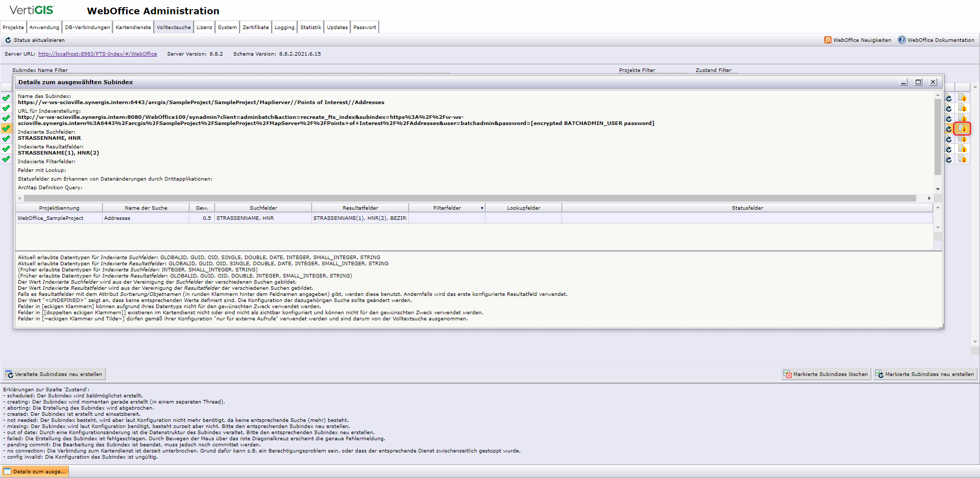Viewport: 980px width, 478px height.
Task: Switch to the Statistik tab
Action: pos(310,27)
